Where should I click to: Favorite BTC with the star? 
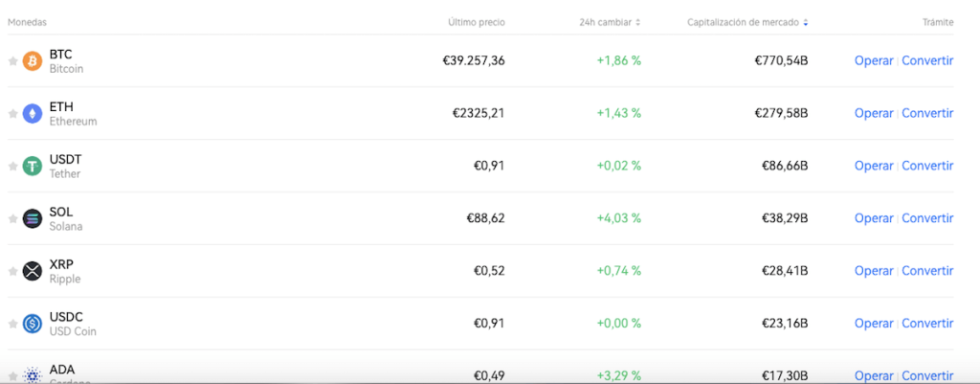tap(12, 61)
